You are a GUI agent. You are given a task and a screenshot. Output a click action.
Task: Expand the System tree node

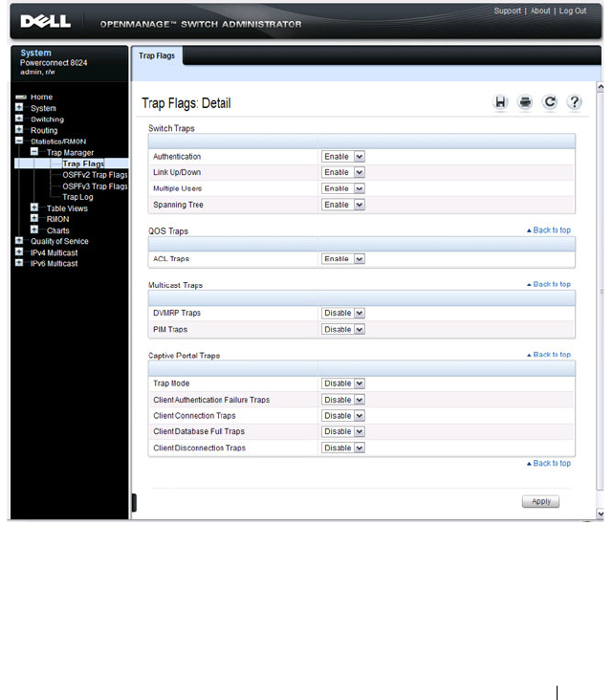tap(19, 108)
